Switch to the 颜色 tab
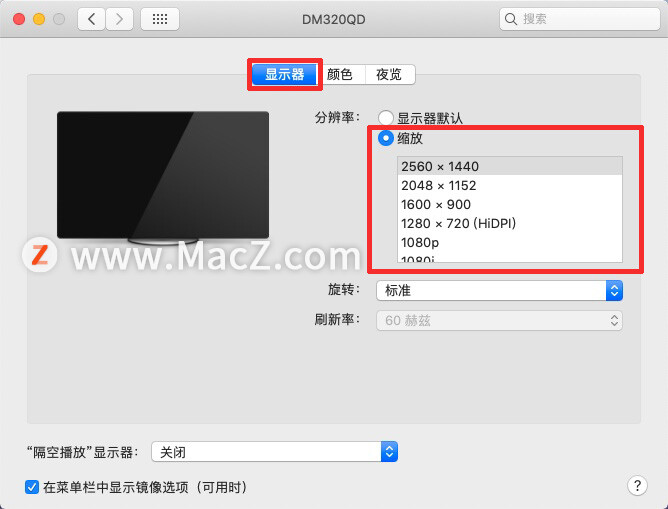Image resolution: width=668 pixels, height=509 pixels. [340, 75]
